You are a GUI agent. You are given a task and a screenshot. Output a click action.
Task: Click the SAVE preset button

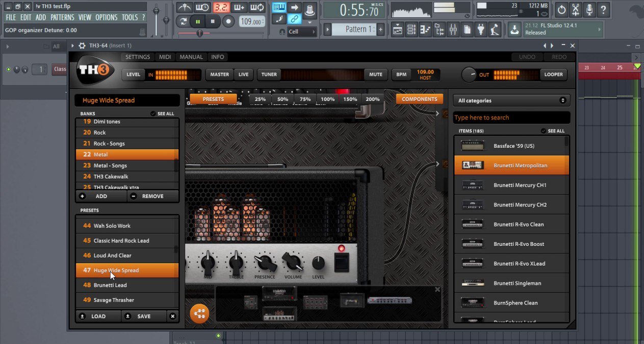[x=144, y=316]
